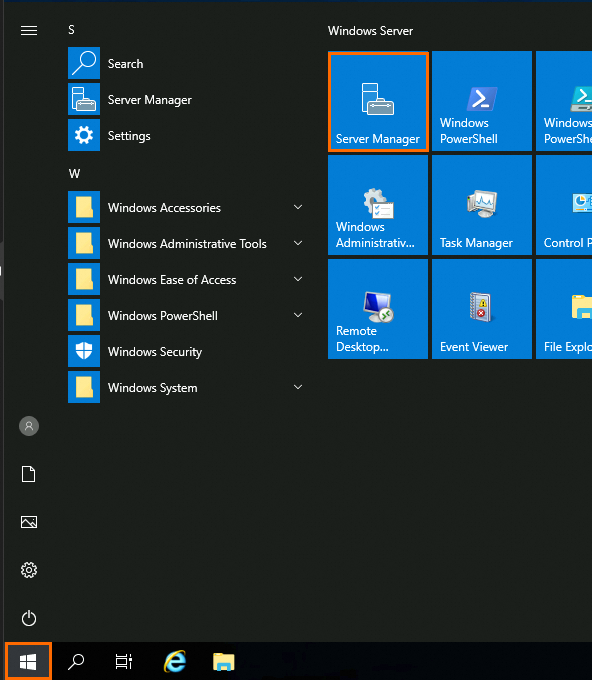Launch the Remote Desktop Connection tile
592x680 pixels.
378,309
